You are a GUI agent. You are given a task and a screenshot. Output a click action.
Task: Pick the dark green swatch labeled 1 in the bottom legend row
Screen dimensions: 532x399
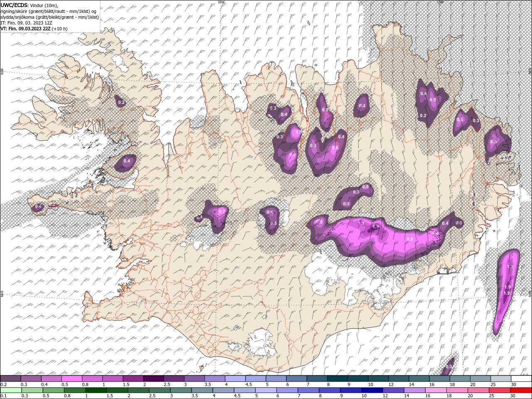[x=96, y=390]
